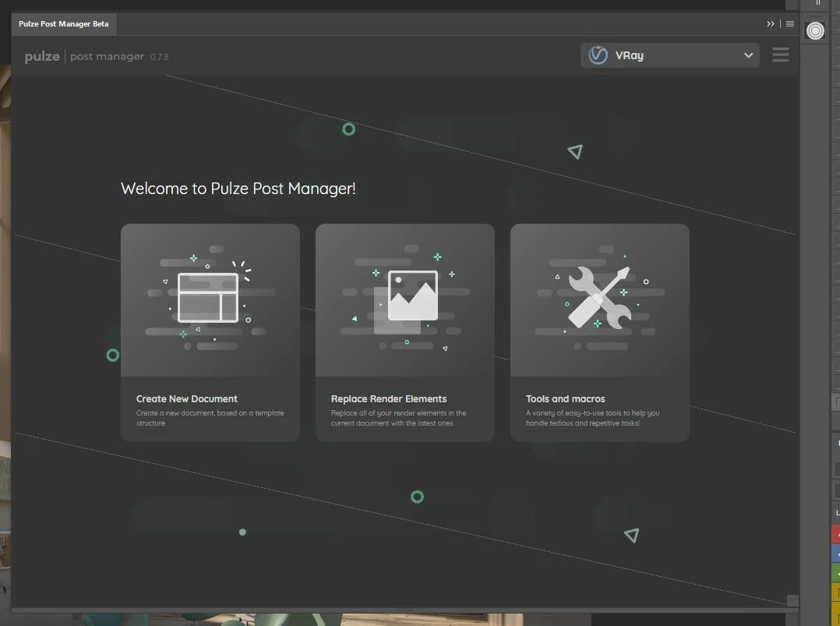Click the Welcome to Pulze Post Manager heading

coord(238,189)
